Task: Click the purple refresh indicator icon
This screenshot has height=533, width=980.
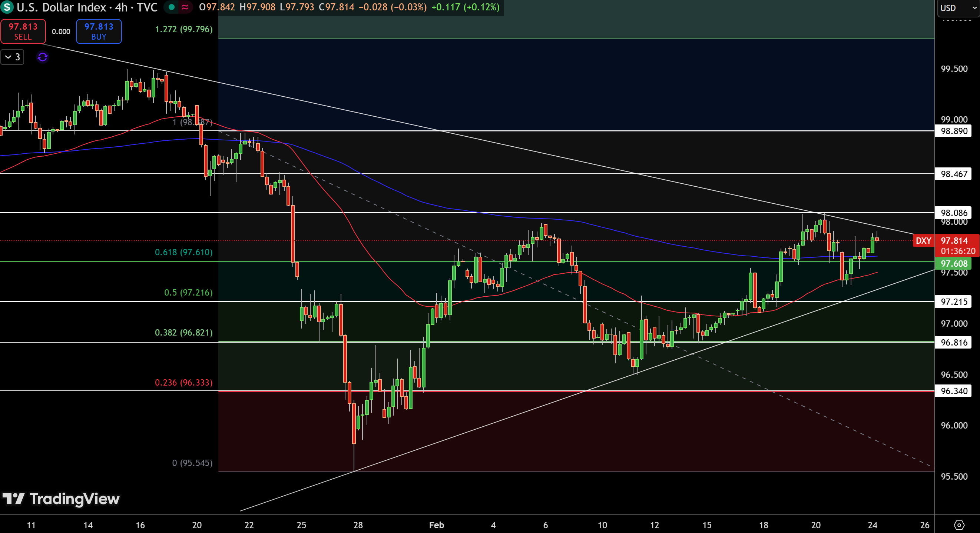Action: [43, 57]
